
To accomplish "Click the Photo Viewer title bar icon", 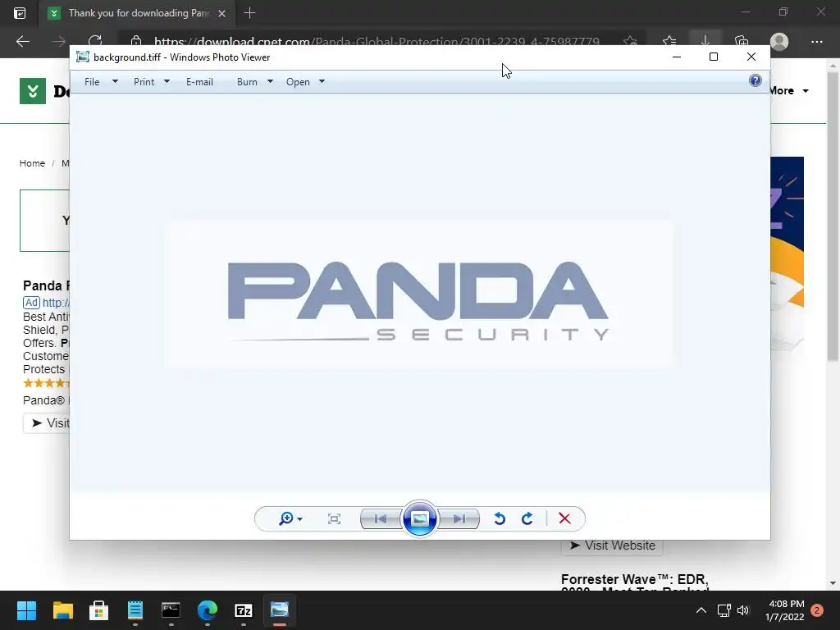I will (x=83, y=57).
